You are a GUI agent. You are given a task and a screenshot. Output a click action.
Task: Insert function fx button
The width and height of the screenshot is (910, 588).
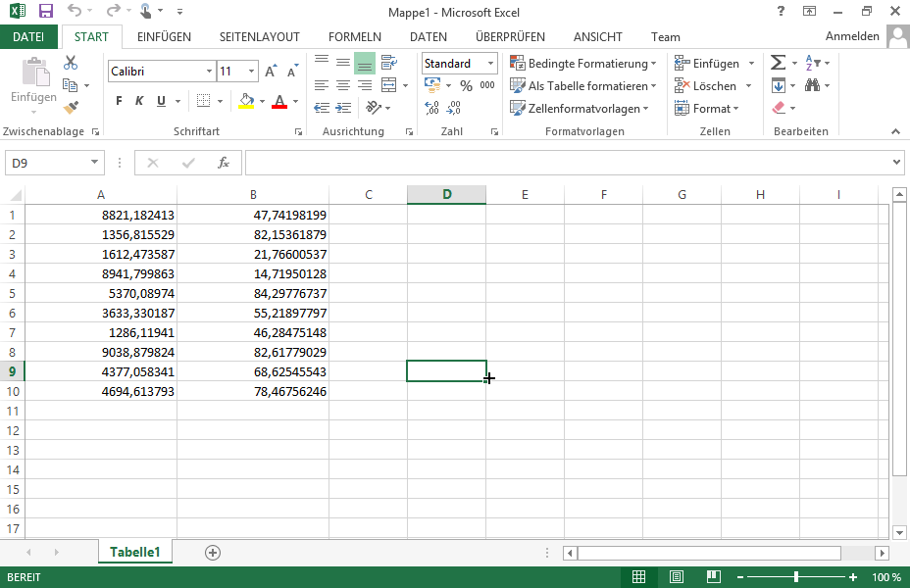tap(224, 163)
